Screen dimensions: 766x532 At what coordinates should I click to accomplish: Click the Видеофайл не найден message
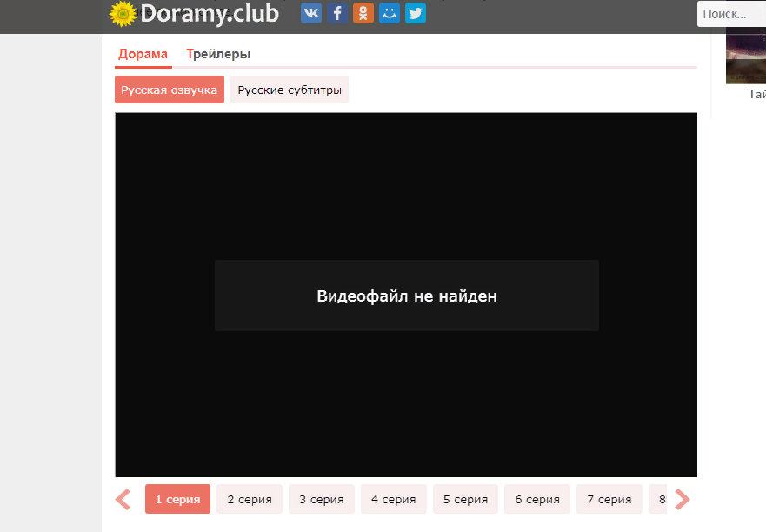pos(407,296)
